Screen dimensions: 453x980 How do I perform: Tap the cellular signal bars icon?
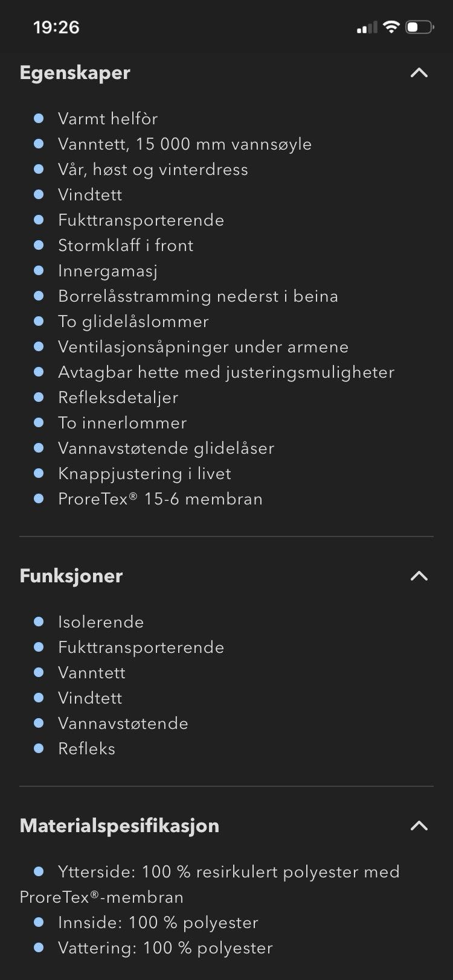[x=367, y=27]
